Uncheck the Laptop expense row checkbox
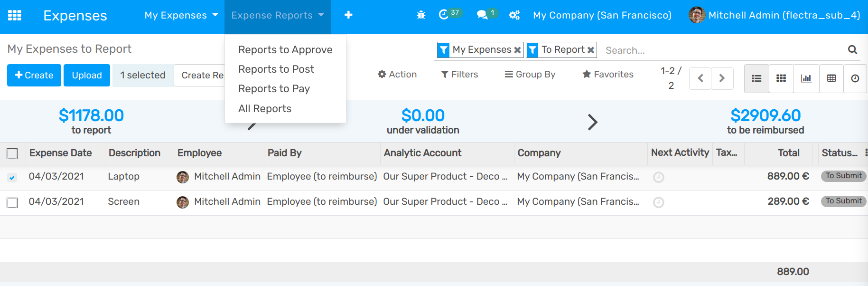The height and width of the screenshot is (286, 868). pyautogui.click(x=12, y=178)
